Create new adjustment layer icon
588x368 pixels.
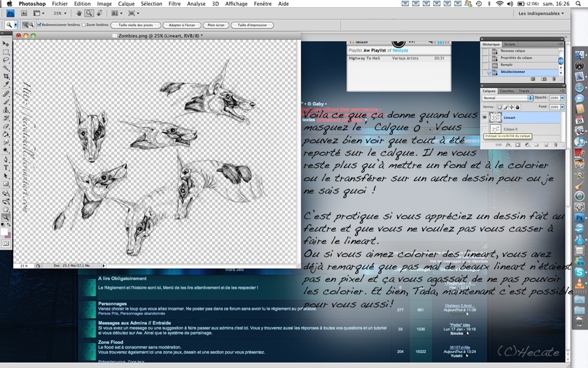pos(527,145)
